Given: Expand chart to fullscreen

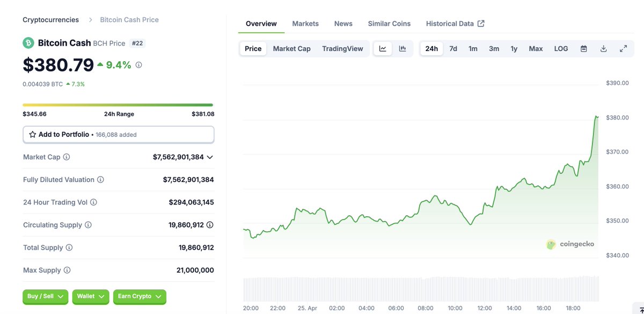Looking at the screenshot, I should coord(623,49).
